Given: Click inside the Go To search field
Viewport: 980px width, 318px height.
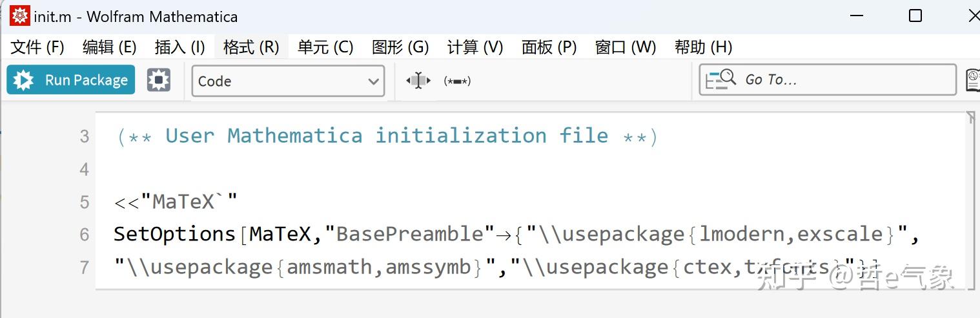Looking at the screenshot, I should coord(839,80).
